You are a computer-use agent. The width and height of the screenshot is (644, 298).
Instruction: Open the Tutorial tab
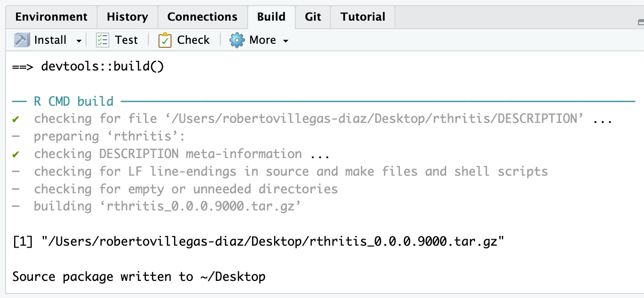point(363,17)
